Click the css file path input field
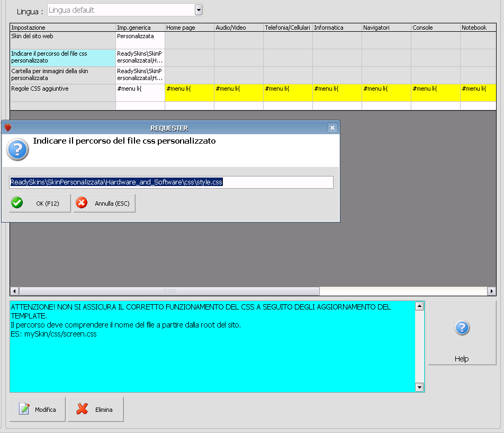 click(172, 182)
